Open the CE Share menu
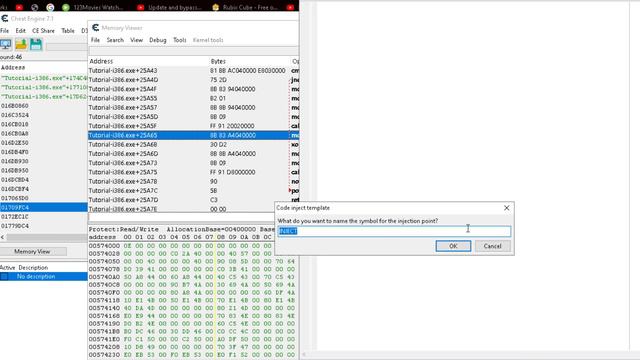Screen dimensions: 640x360 point(43,31)
